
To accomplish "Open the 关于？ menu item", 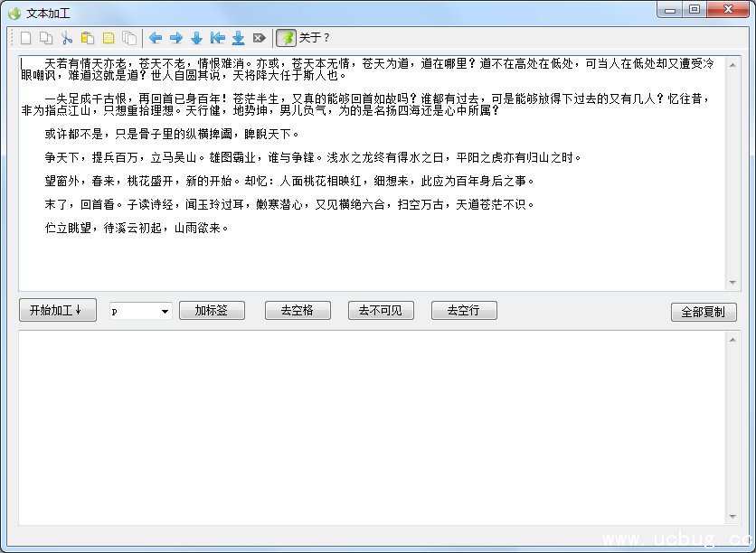I will pyautogui.click(x=315, y=38).
